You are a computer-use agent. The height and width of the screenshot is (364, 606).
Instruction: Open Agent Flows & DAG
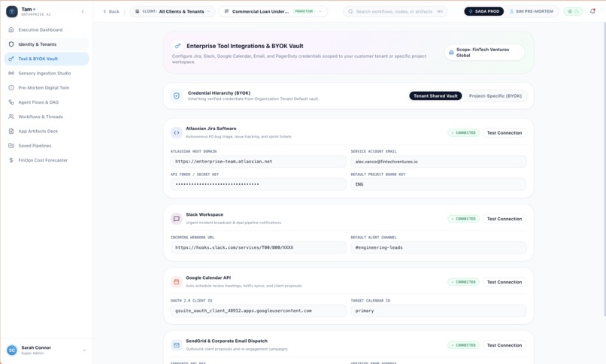click(47, 102)
